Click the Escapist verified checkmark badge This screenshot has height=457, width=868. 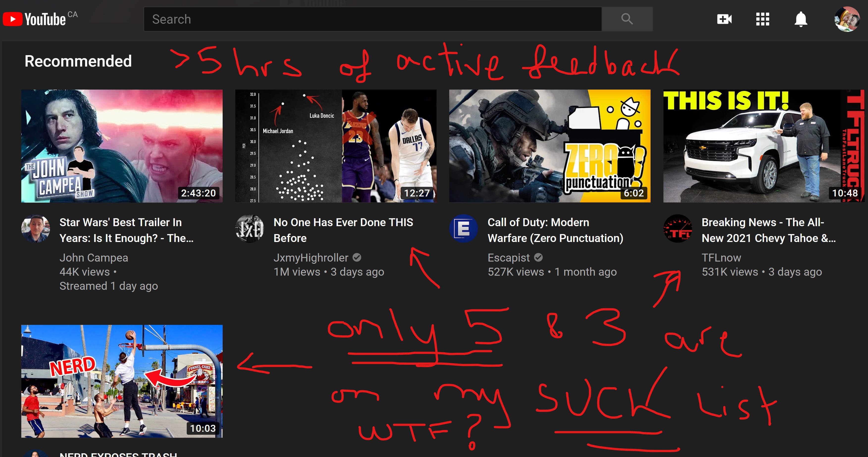[538, 258]
